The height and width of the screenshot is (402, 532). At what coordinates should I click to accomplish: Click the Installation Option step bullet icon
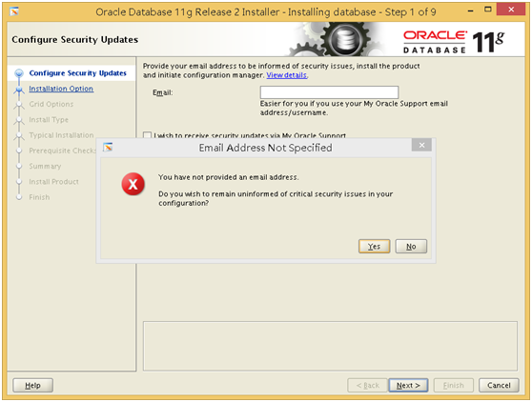click(19, 90)
